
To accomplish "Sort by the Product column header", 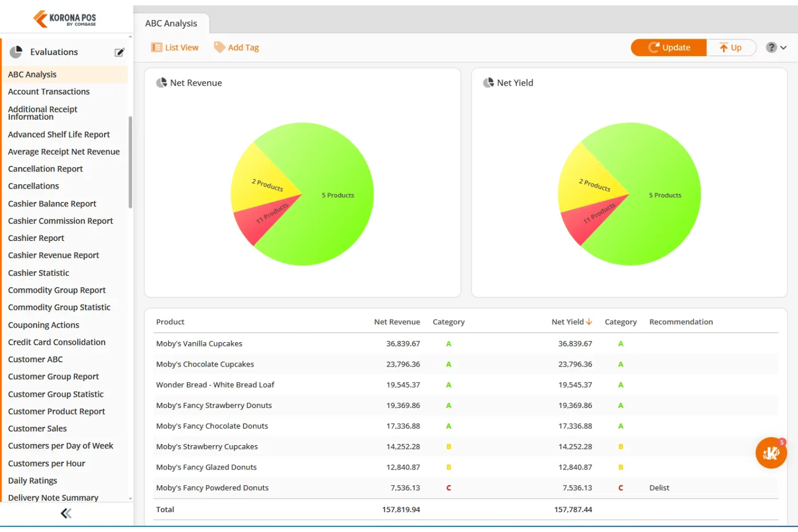I will [x=170, y=322].
